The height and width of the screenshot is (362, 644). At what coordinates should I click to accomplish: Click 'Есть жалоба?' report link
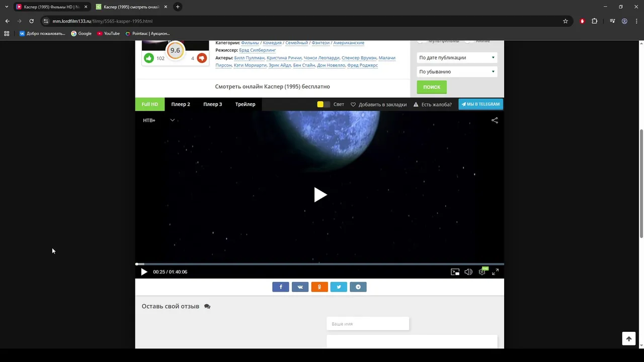pos(432,105)
